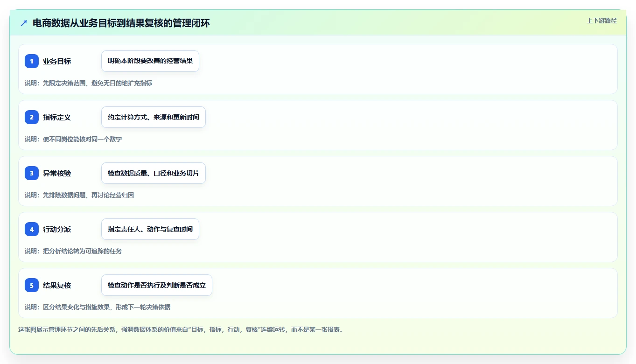The image size is (636, 364).
Task: Click the 指标定义 step label
Action: pos(57,118)
